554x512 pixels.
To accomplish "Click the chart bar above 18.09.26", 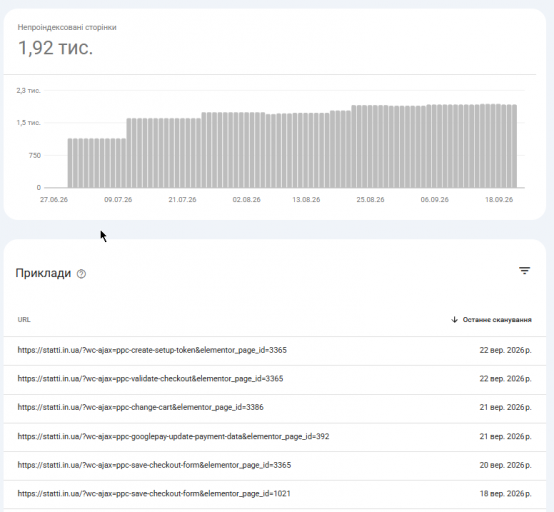I will click(499, 146).
